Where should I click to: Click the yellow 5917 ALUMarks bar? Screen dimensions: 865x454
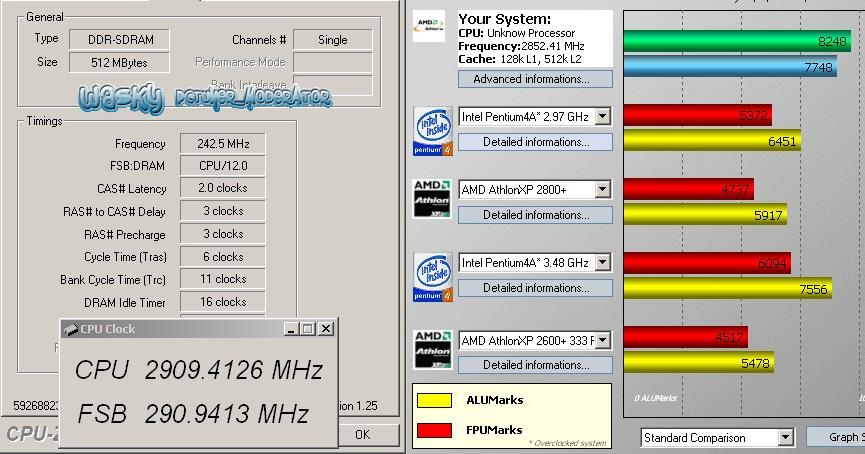tap(705, 215)
